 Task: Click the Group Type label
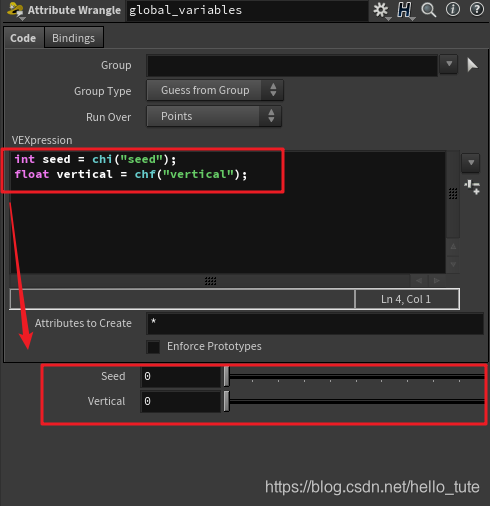102,91
